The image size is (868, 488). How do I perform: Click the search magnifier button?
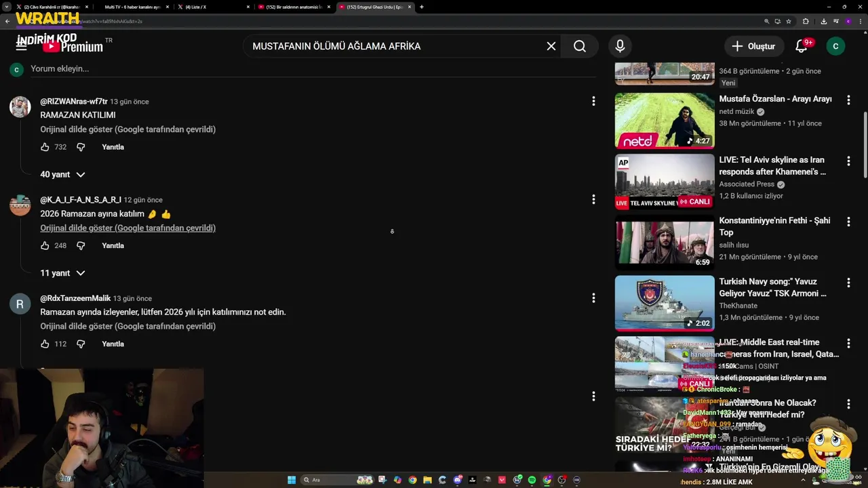coord(580,46)
